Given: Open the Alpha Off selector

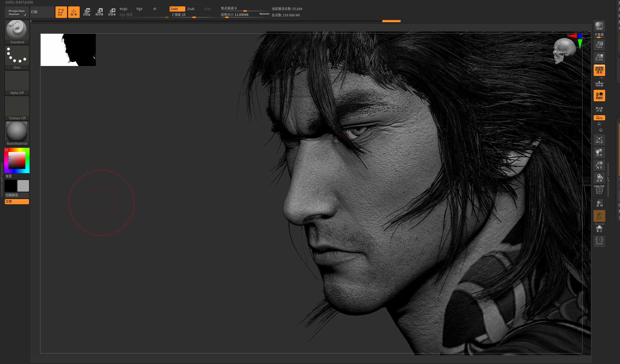Looking at the screenshot, I should click(x=17, y=83).
